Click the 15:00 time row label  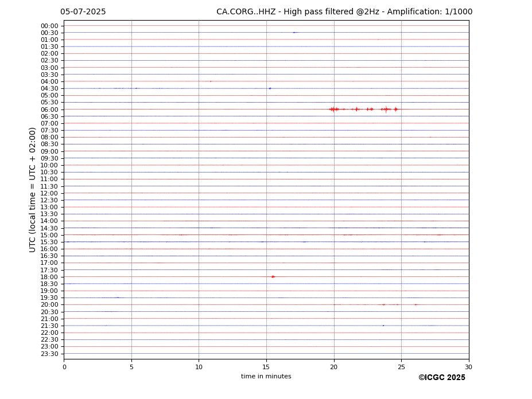pos(49,235)
